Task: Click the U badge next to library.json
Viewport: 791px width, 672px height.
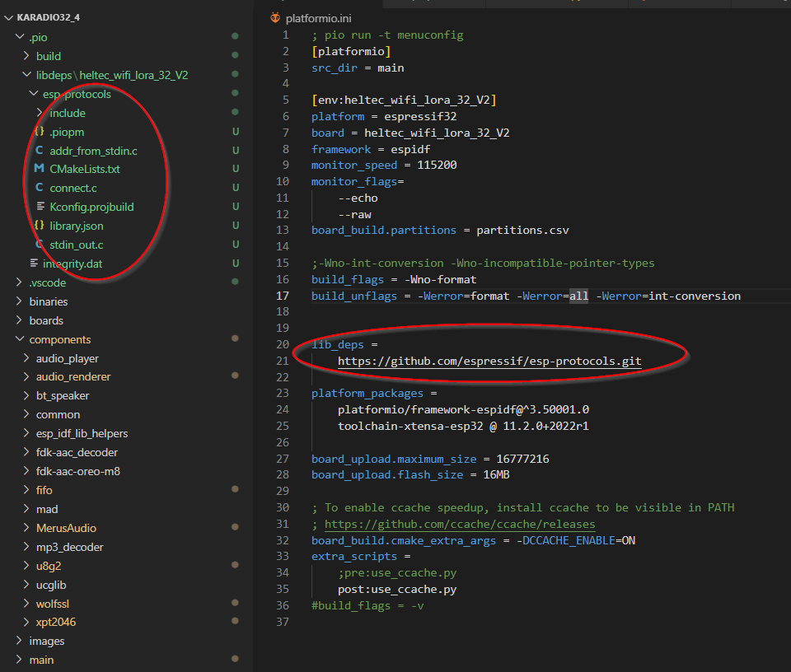Action: [235, 226]
